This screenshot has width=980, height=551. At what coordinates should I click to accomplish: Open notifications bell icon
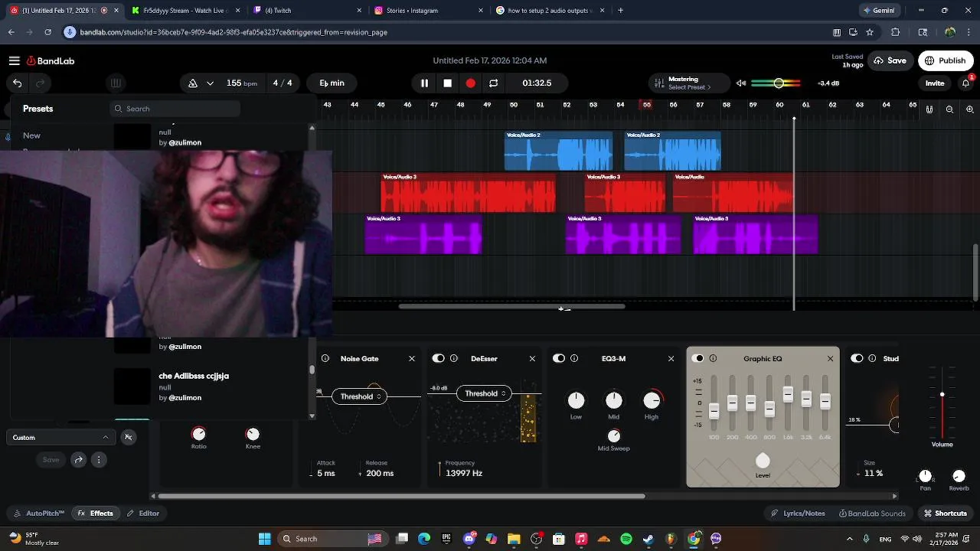coord(966,83)
